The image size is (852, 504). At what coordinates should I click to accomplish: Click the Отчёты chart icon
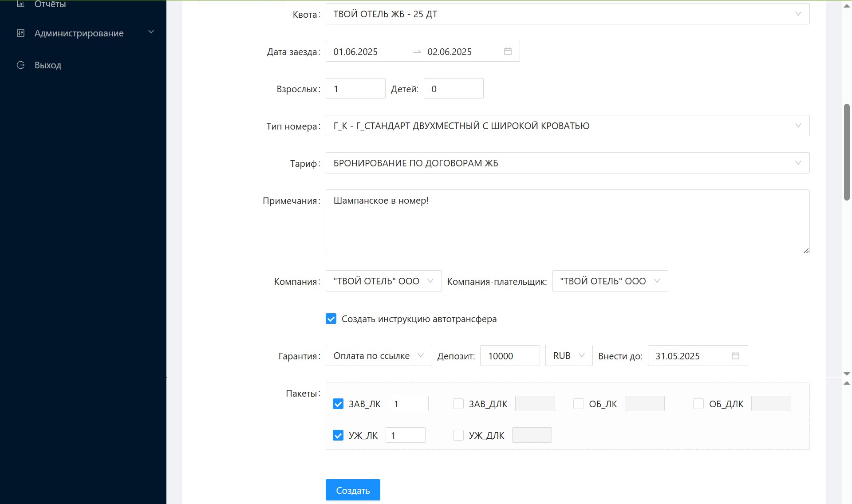20,4
